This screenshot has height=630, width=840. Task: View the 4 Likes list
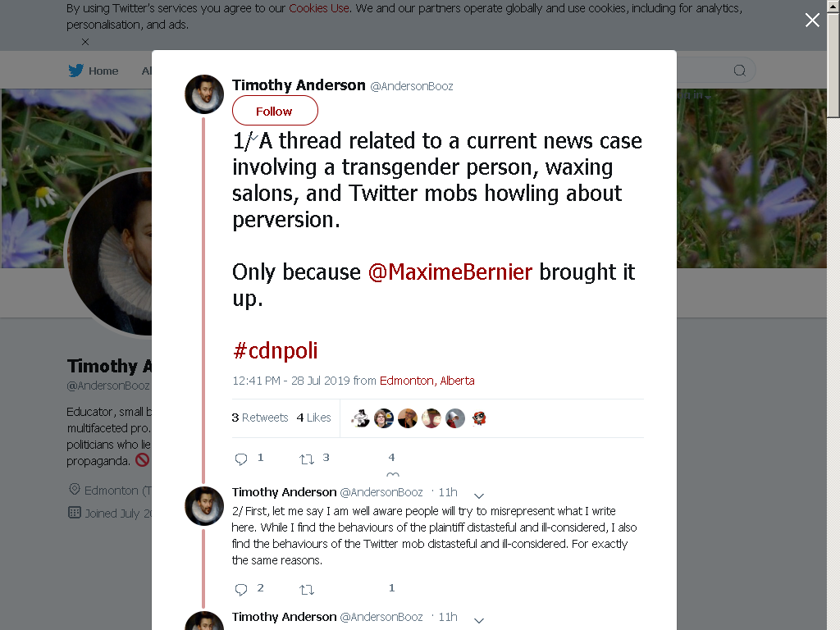tap(314, 418)
